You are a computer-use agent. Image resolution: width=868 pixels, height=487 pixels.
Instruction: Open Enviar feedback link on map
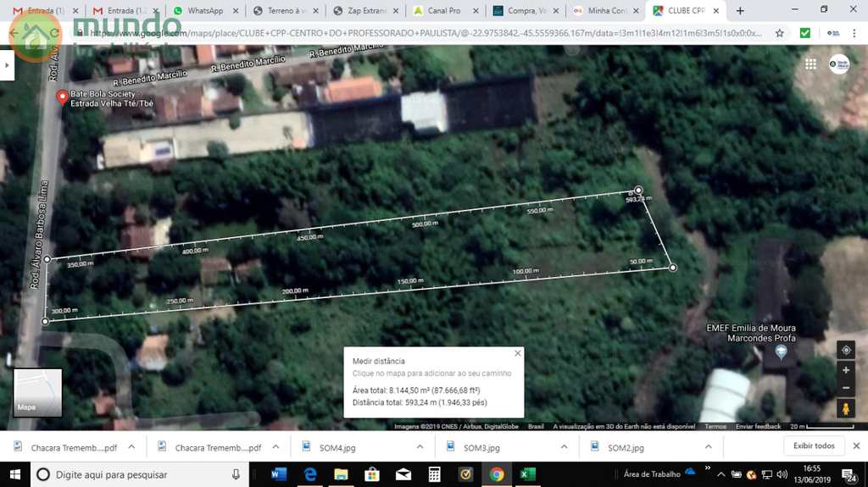pyautogui.click(x=758, y=426)
